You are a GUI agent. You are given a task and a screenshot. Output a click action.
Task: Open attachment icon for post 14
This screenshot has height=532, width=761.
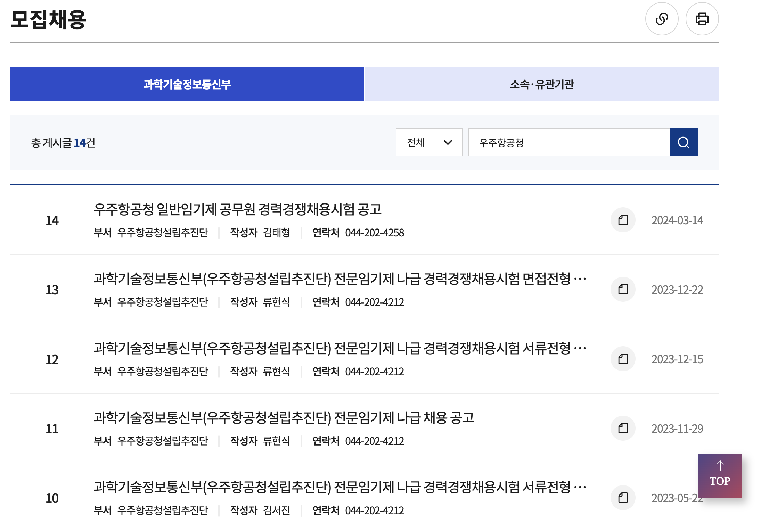(x=623, y=220)
